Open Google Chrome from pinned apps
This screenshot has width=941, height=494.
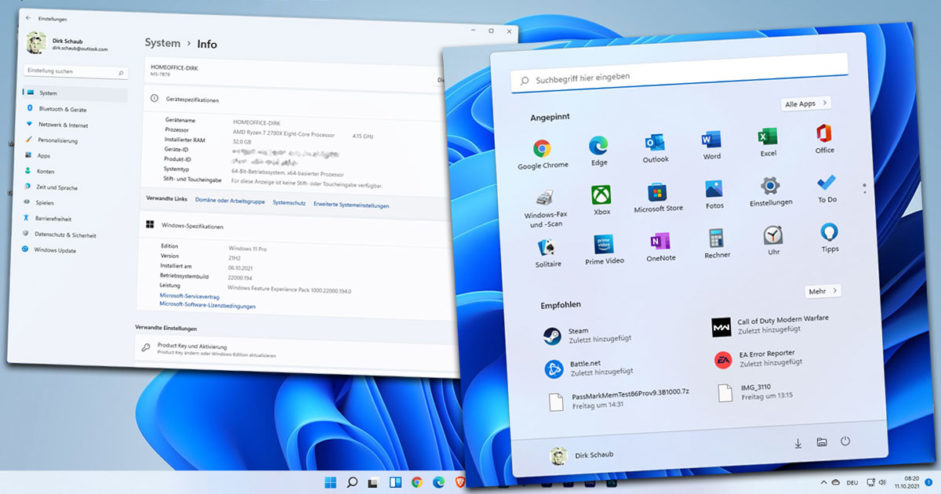pyautogui.click(x=543, y=153)
